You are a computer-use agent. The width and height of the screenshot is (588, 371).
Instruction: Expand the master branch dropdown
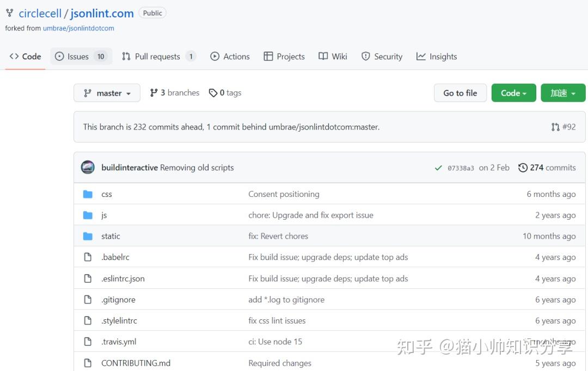point(107,93)
